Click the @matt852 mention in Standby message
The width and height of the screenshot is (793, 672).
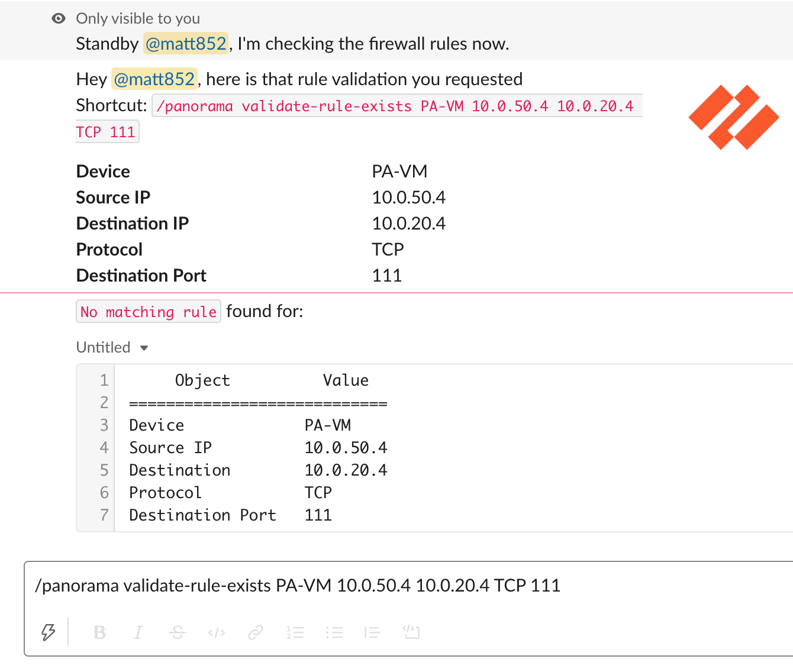coord(186,44)
